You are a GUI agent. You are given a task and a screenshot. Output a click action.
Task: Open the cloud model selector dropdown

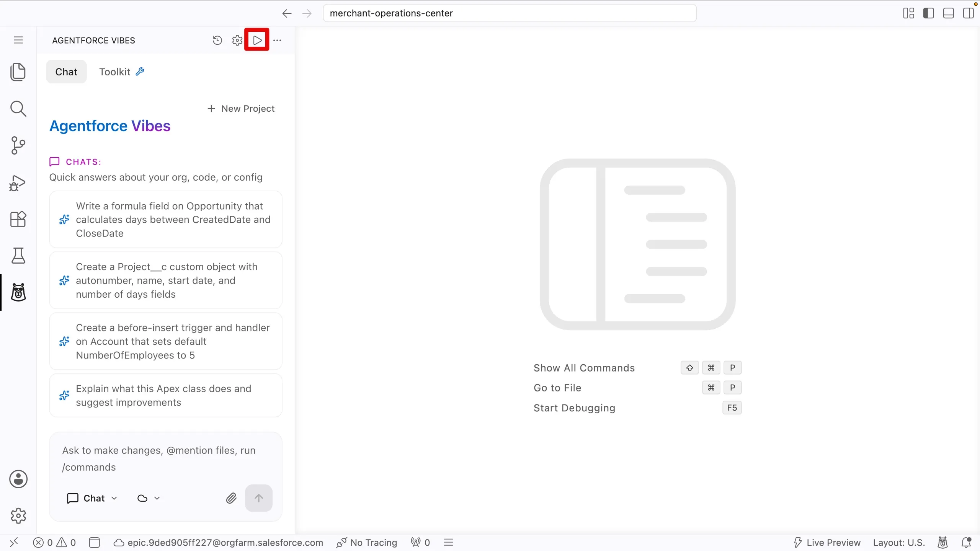(149, 498)
